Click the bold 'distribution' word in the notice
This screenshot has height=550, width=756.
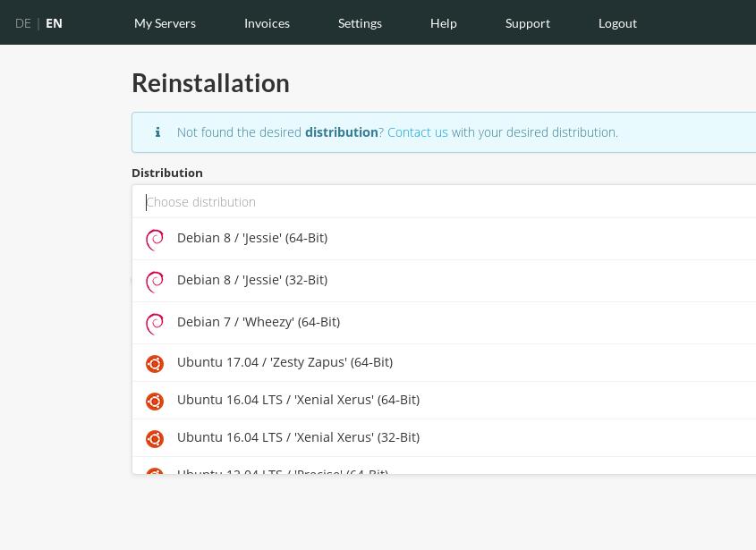click(x=342, y=132)
